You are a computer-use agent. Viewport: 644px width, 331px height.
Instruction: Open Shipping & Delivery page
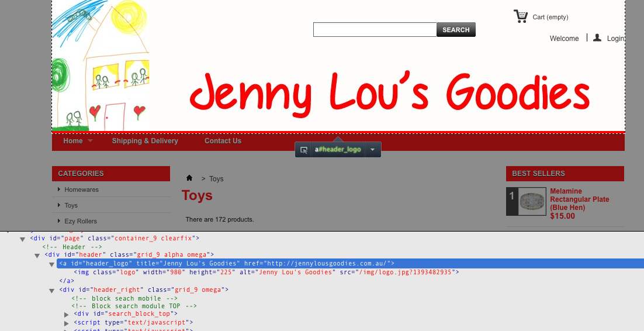pos(145,141)
